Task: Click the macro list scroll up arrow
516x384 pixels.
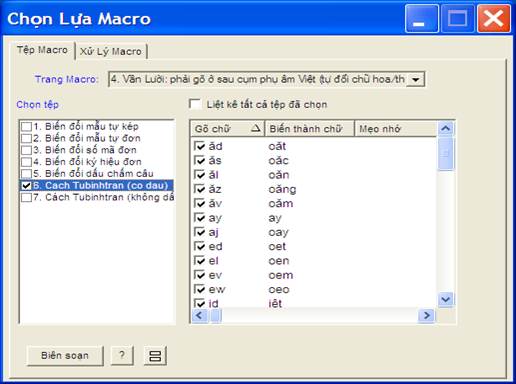Action: point(446,129)
